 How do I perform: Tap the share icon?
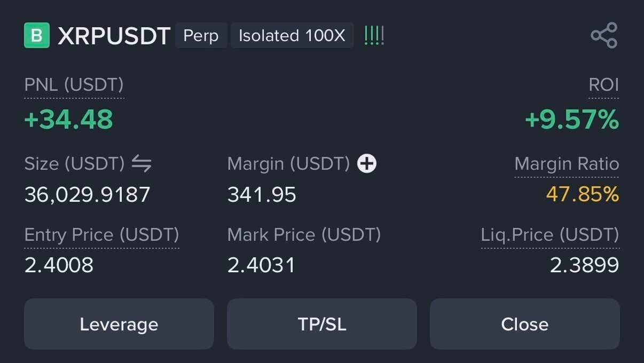[604, 36]
